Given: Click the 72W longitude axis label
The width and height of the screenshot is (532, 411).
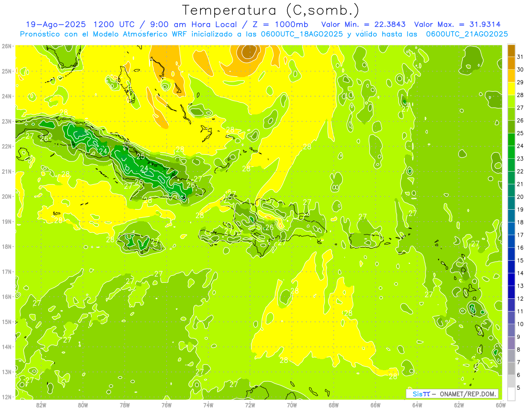Looking at the screenshot, I should pyautogui.click(x=250, y=405).
